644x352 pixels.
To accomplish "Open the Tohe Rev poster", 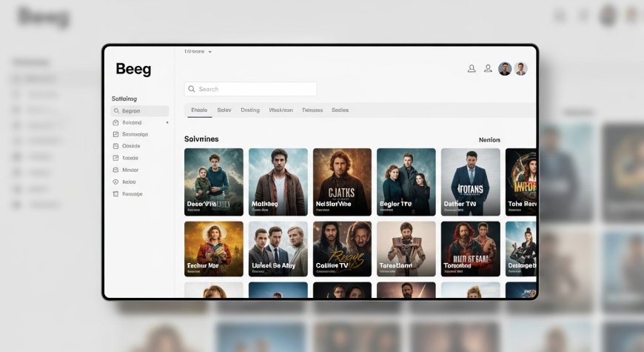I will [521, 182].
